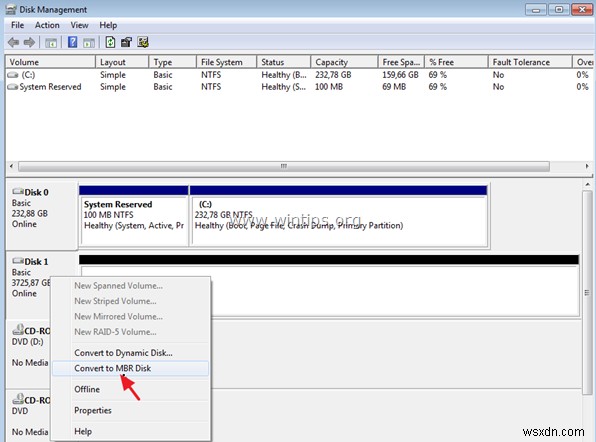
Task: Click the Healthy (B... status cell
Action: 284,75
